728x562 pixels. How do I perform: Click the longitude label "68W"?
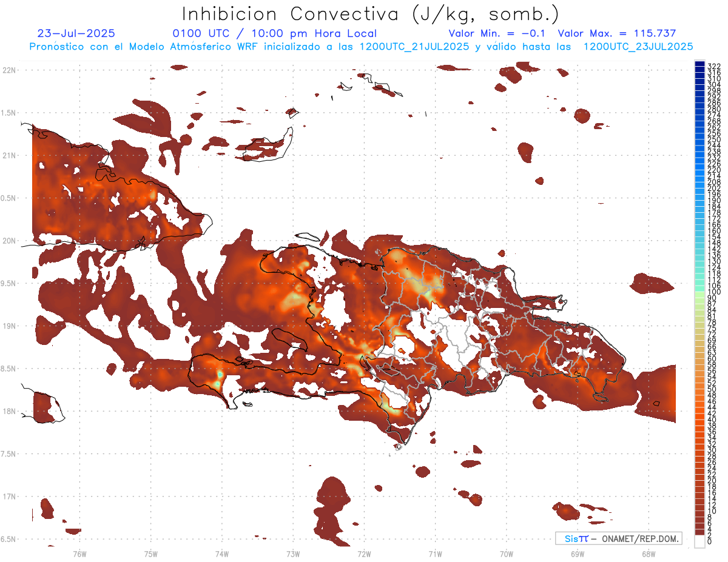[x=649, y=554]
